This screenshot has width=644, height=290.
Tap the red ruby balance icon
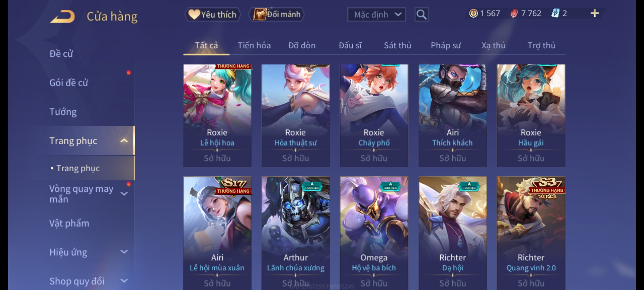click(x=514, y=13)
